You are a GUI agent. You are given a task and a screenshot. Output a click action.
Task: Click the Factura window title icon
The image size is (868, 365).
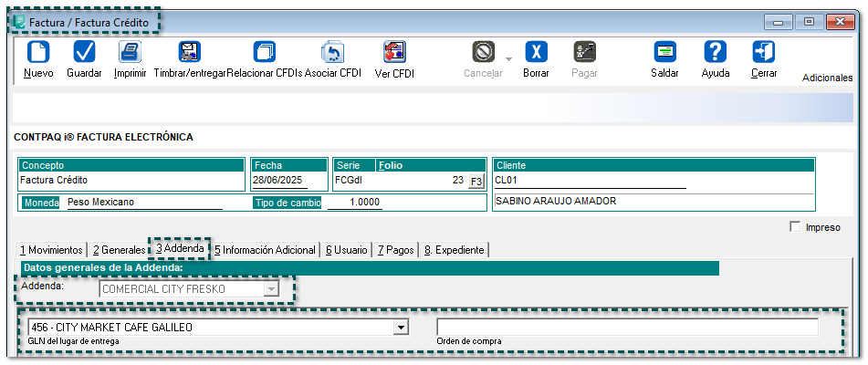(19, 22)
